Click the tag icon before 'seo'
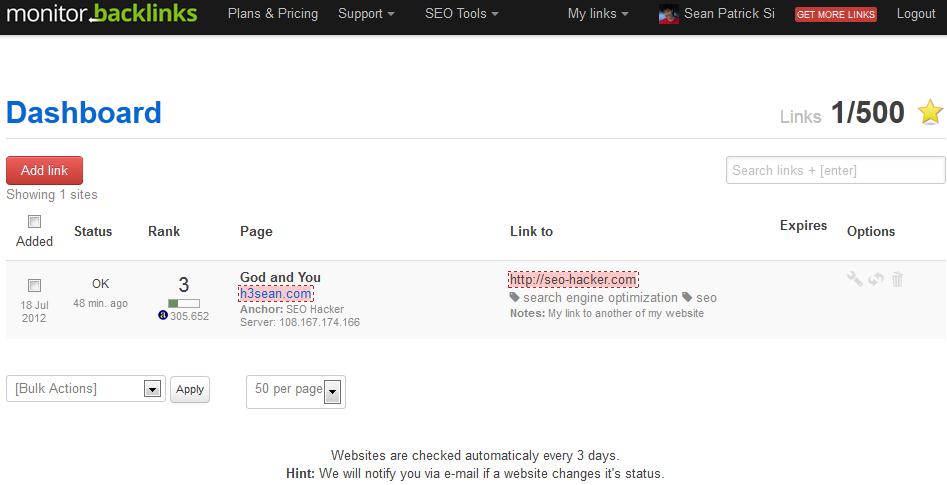This screenshot has height=485, width=947. 688,297
